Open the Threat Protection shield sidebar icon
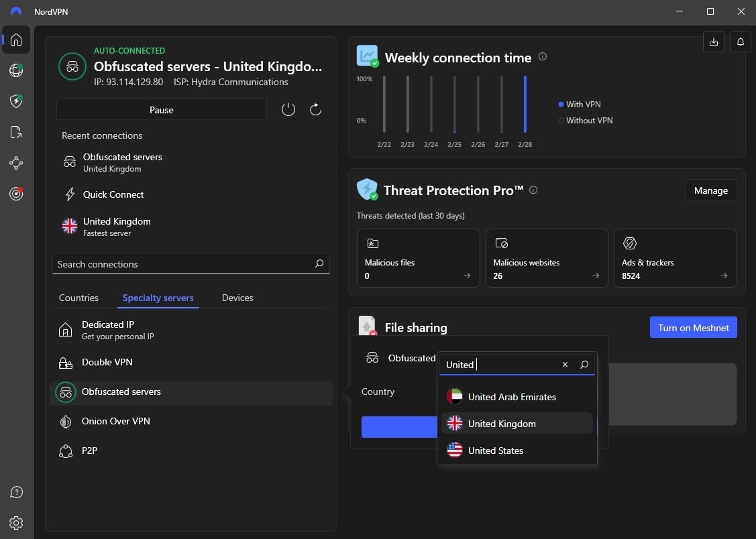The image size is (756, 539). point(16,101)
